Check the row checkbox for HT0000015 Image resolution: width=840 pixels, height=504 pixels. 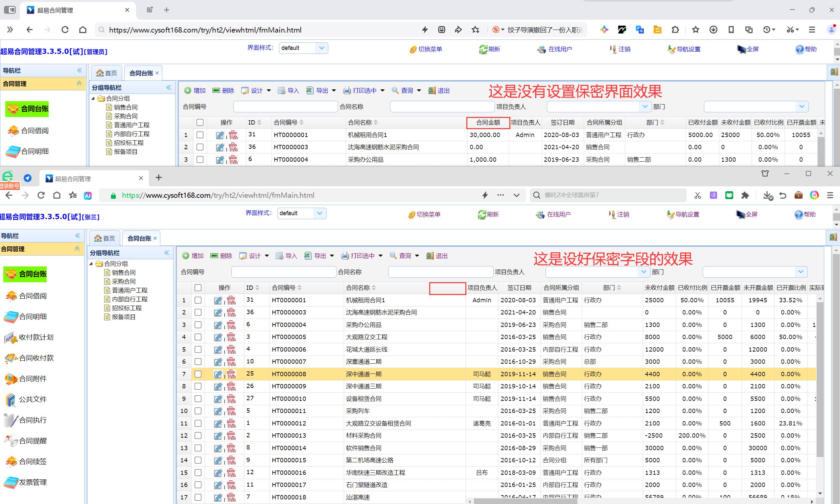point(198,460)
